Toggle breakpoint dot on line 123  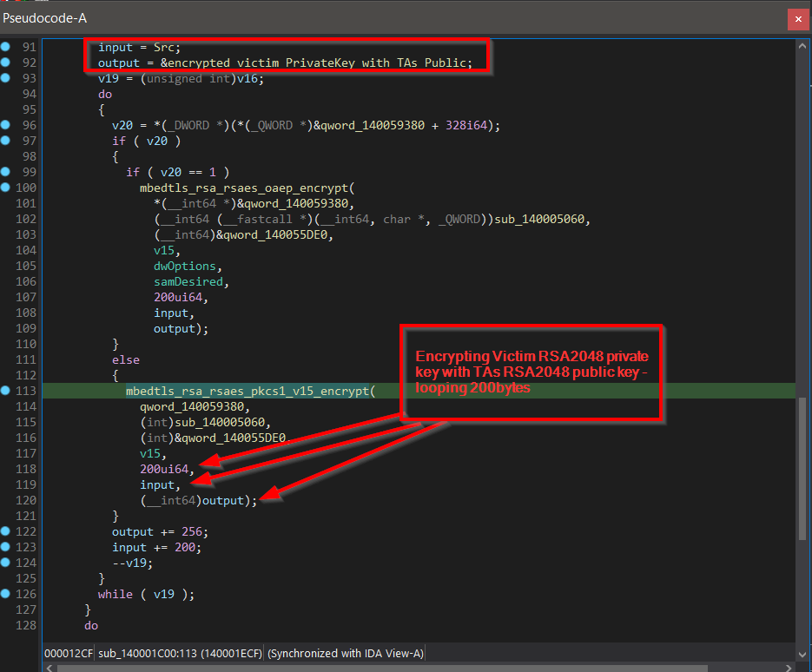[x=5, y=547]
